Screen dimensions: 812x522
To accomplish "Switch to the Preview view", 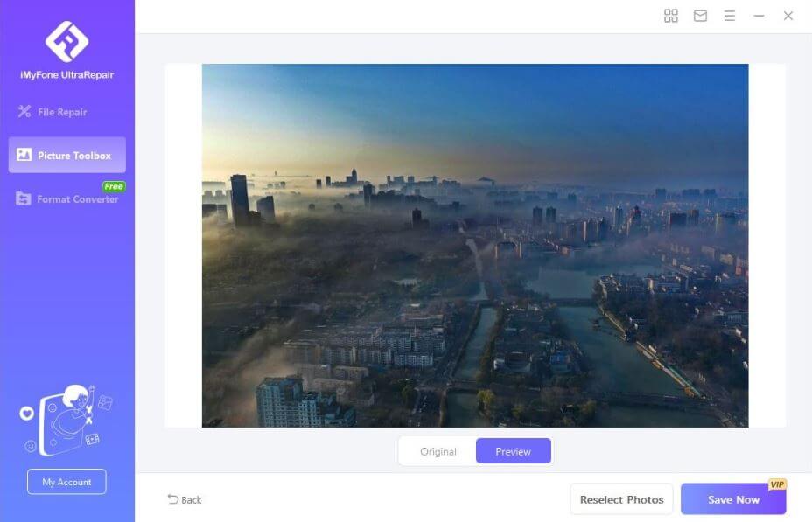I will (514, 451).
